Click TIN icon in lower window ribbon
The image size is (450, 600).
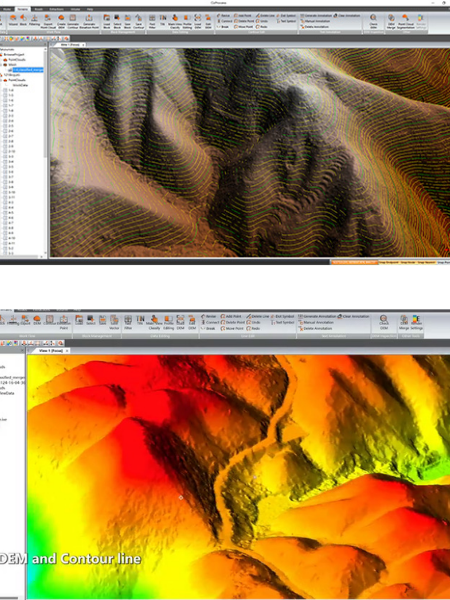[x=140, y=321]
